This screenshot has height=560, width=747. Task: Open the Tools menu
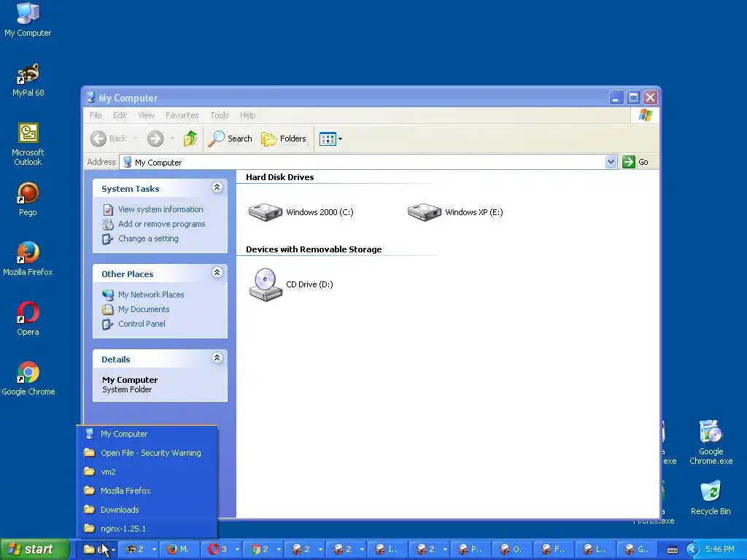tap(220, 115)
